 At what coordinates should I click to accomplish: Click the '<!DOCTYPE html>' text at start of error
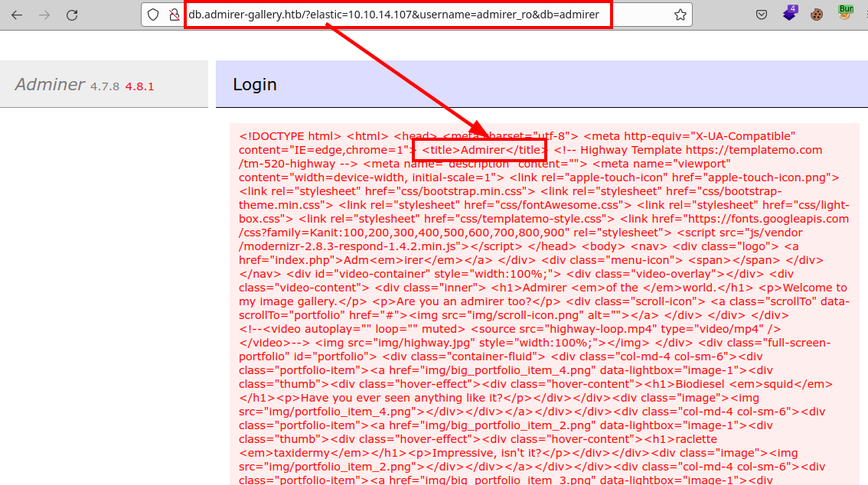[290, 136]
